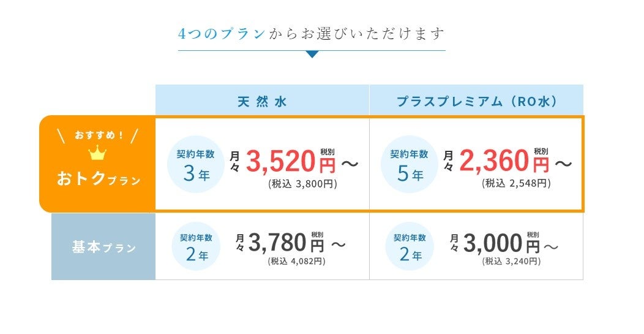Click the blue down triangle below the heading
This screenshot has width=644, height=334.
click(312, 55)
